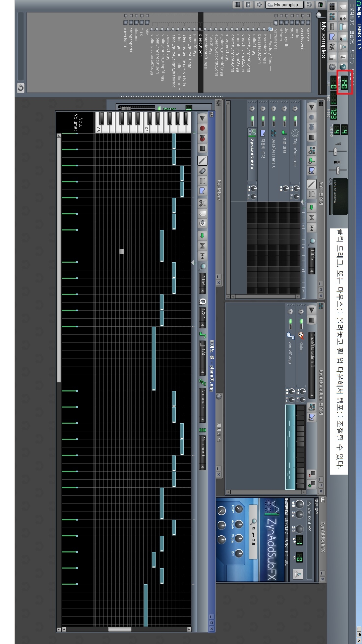Collapse the instruments folder in sample tree

pyautogui.click(x=276, y=15)
